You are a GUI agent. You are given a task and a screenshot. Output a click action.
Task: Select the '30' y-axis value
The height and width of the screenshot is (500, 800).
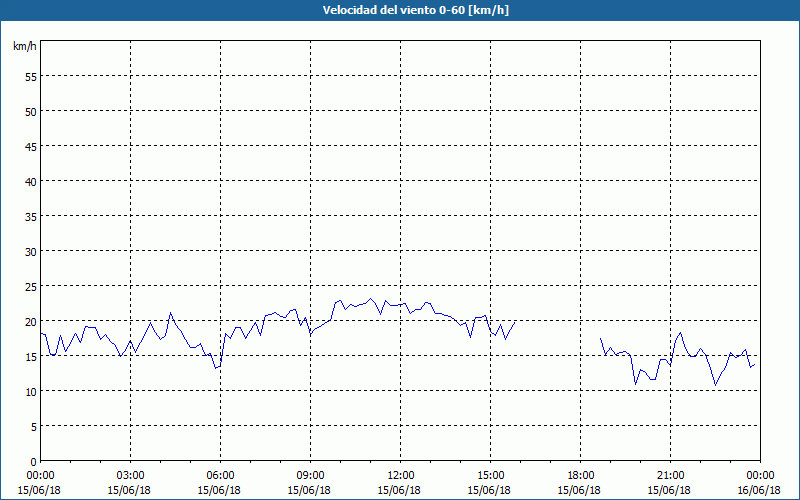tap(31, 252)
